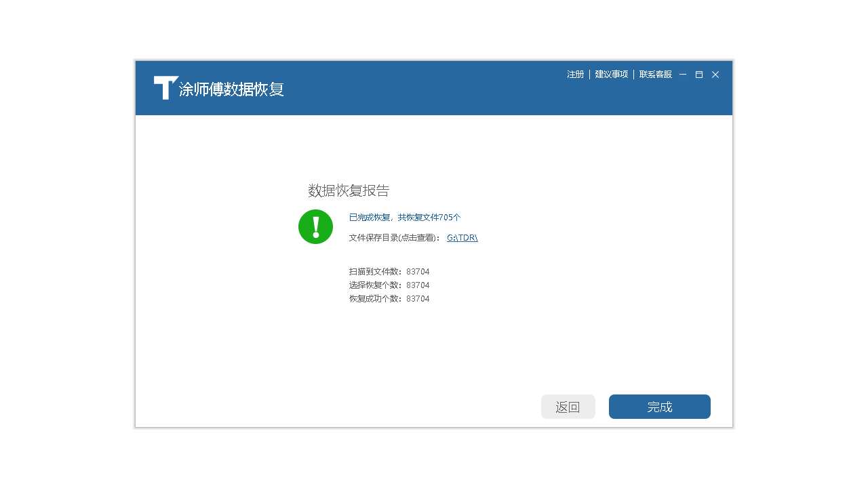Click the green exclamation success icon
The width and height of the screenshot is (868, 488).
click(x=315, y=226)
